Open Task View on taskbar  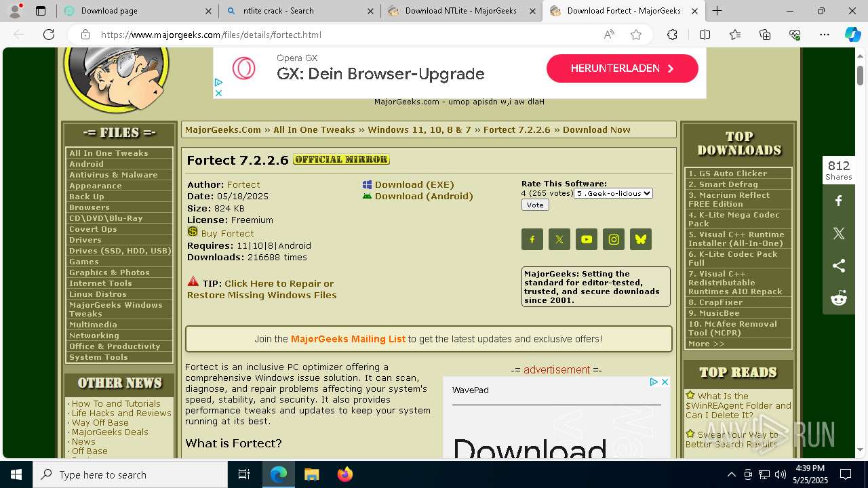pos(245,474)
